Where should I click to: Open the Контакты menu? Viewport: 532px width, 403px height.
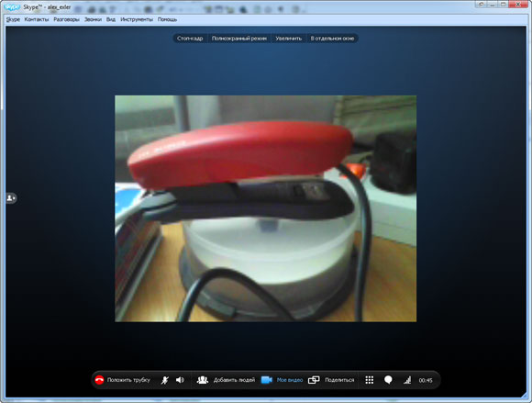click(x=37, y=19)
